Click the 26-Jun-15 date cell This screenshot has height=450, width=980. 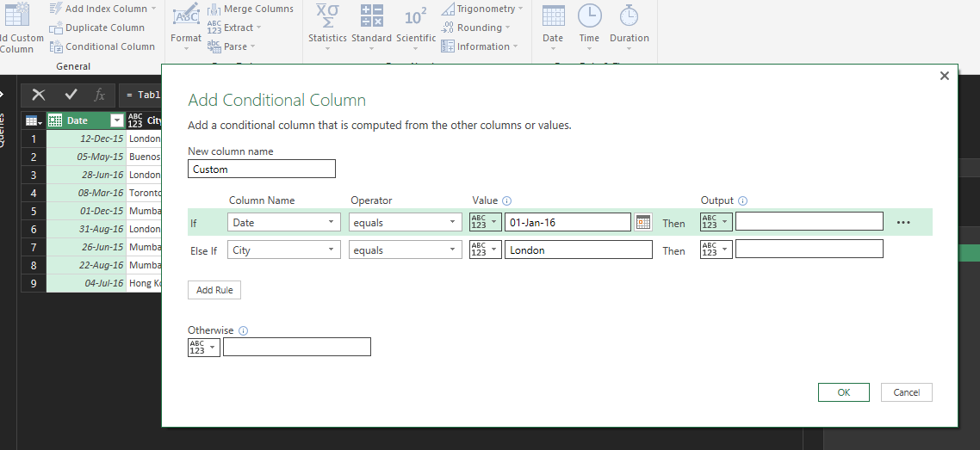(86, 247)
